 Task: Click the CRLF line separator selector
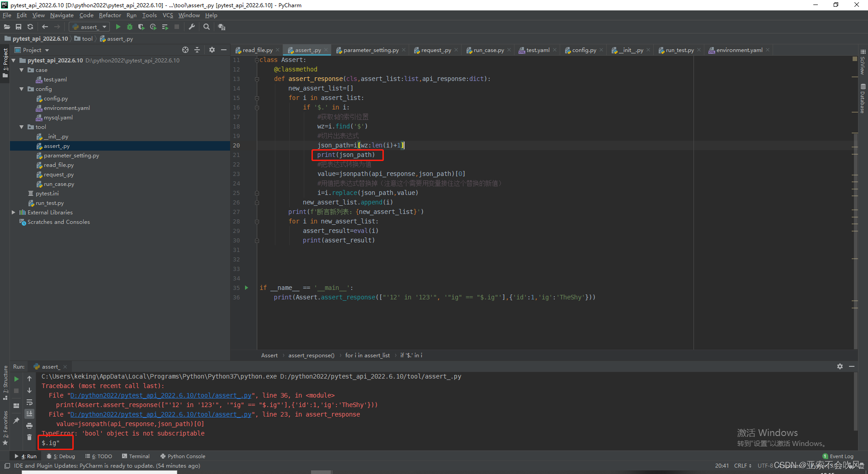coord(742,466)
